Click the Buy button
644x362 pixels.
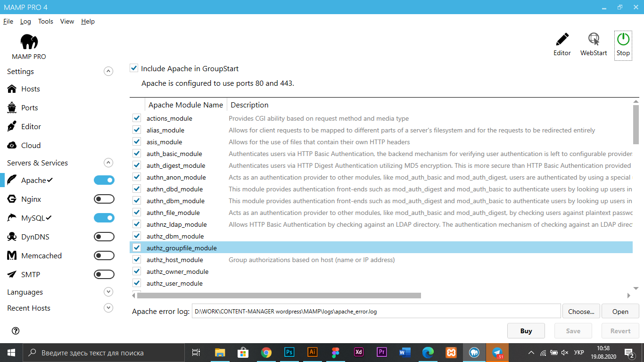coord(526,330)
